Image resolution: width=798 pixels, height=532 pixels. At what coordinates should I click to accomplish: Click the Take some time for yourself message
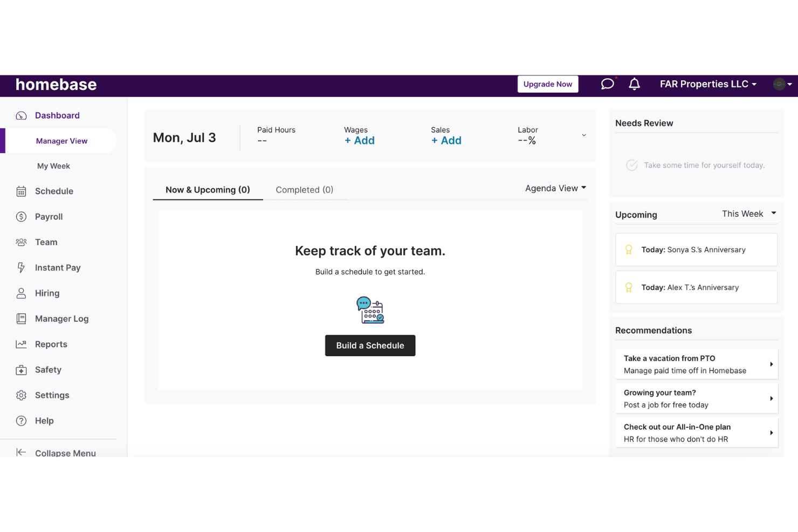point(704,165)
